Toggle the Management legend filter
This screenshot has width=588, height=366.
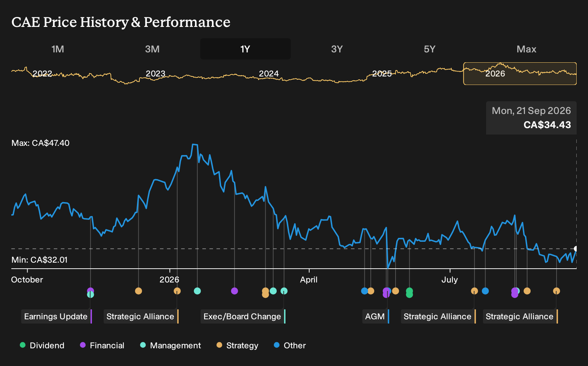point(170,345)
